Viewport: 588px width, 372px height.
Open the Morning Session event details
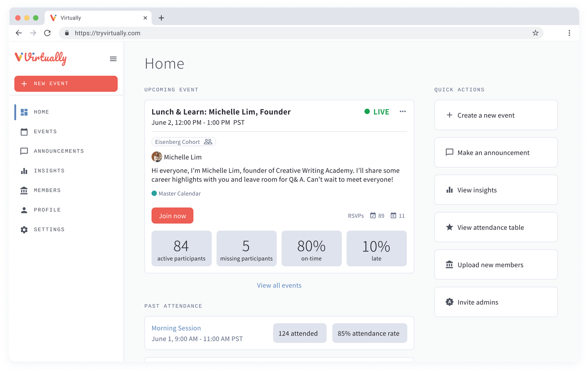tap(176, 328)
